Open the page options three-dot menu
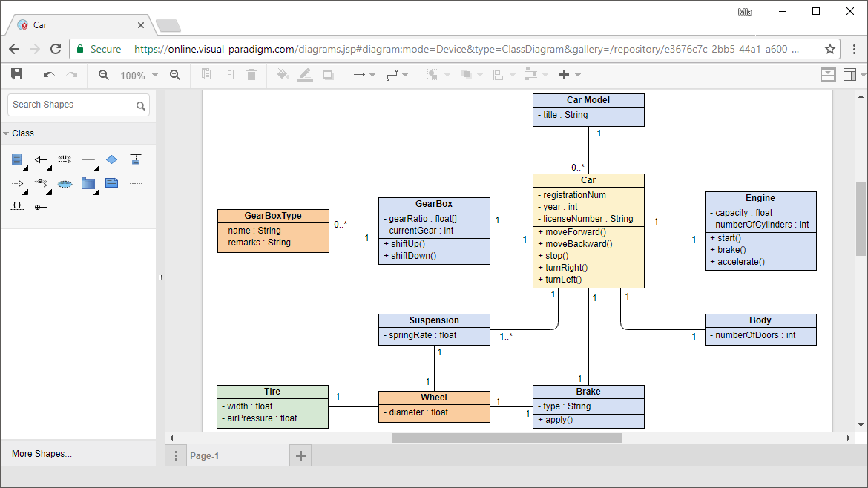Screen dimensions: 868x488 pyautogui.click(x=176, y=455)
